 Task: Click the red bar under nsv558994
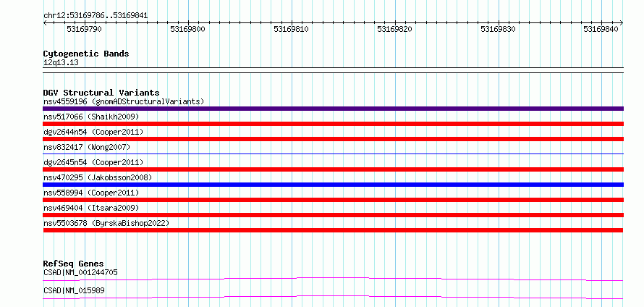click(333, 200)
